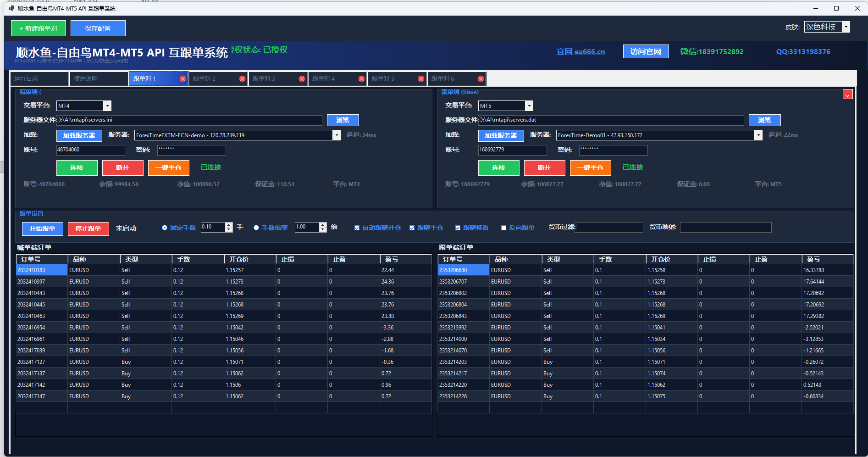Click the 货币过滤 input field
Screen dimensions: 868x457
609,228
